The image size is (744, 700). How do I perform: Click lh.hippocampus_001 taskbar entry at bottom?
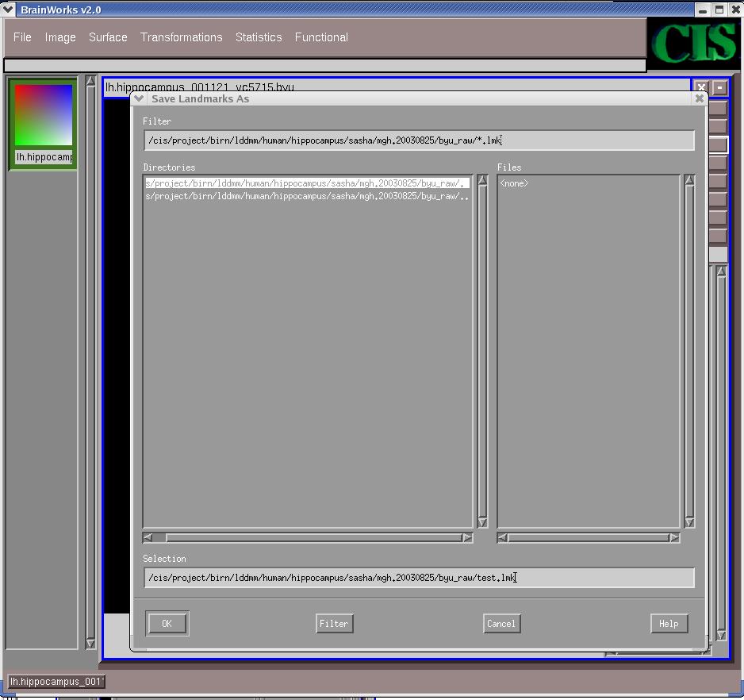pos(56,682)
